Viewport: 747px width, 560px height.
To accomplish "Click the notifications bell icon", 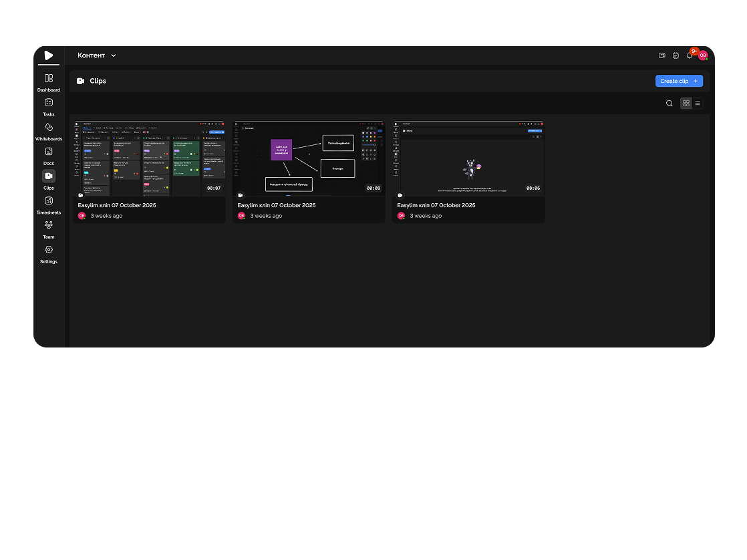I will coord(690,55).
